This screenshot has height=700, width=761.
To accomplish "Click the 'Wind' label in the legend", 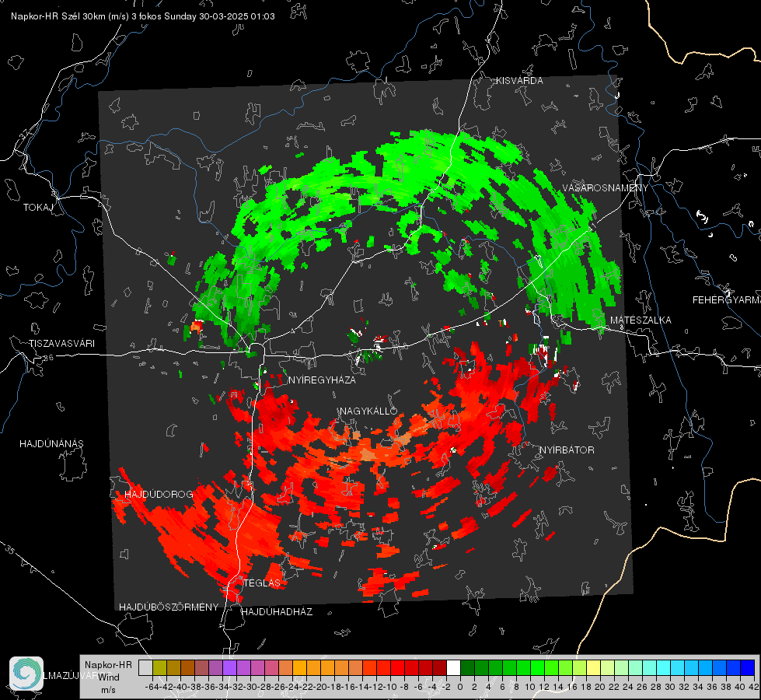I will pyautogui.click(x=109, y=677).
